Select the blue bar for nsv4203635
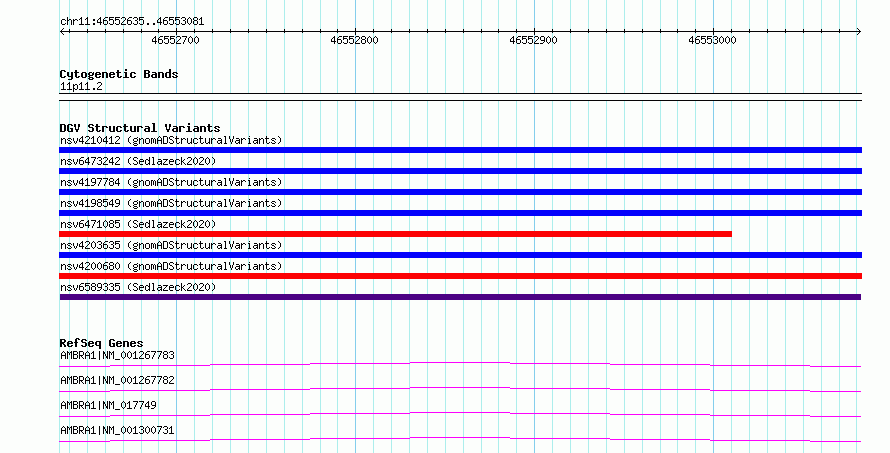Screen dimensions: 890x453 pos(460,255)
